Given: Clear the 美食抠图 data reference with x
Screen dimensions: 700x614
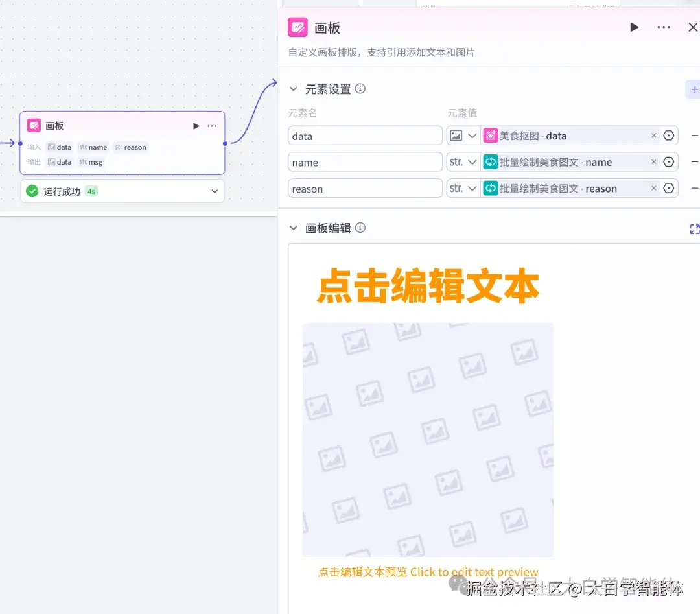Looking at the screenshot, I should 653,136.
